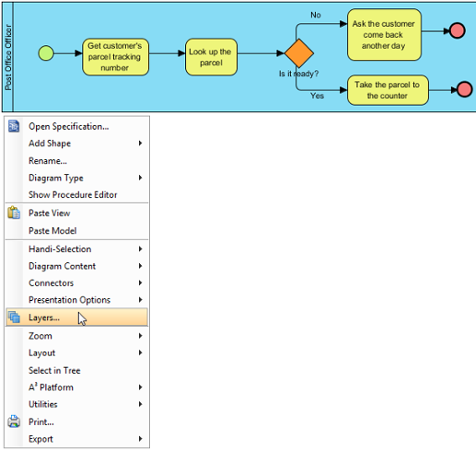This screenshot has height=450, width=476.
Task: Open the Layers... dialog
Action: [76, 317]
